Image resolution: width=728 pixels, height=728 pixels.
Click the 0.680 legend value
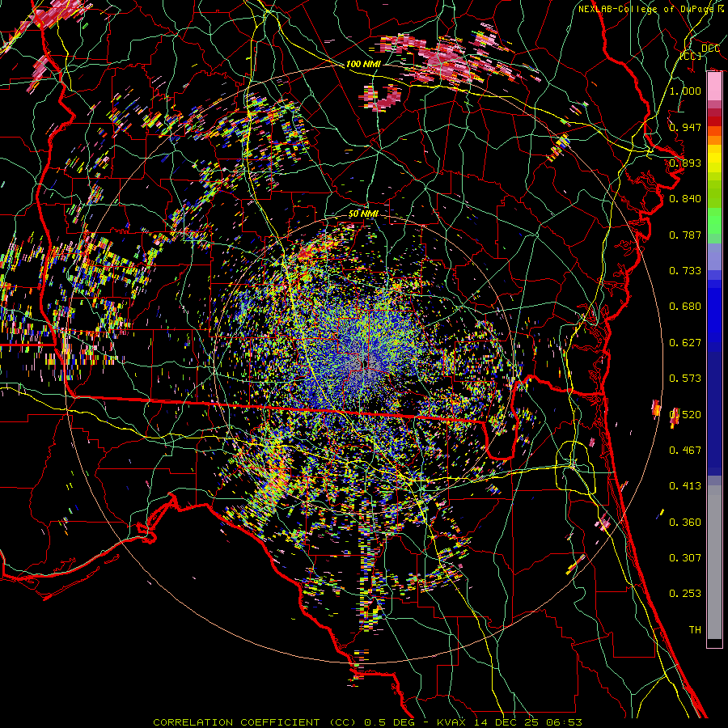(685, 307)
